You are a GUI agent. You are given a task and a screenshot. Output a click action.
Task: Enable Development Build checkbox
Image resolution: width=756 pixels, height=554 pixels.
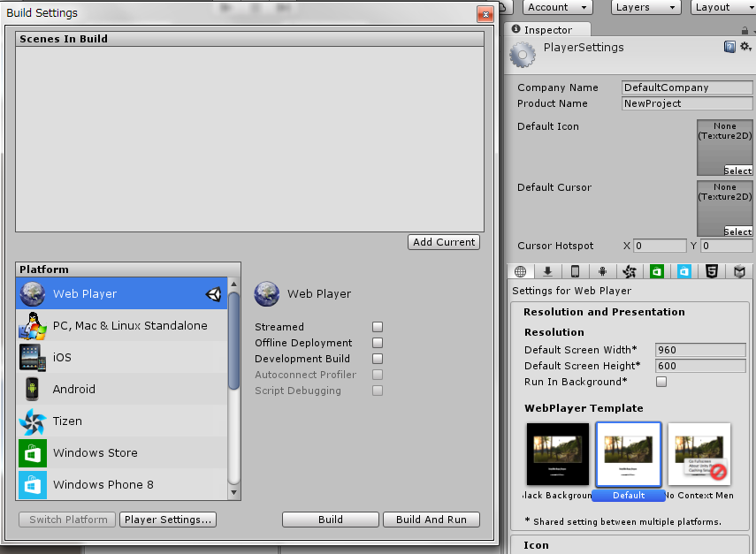(x=378, y=359)
